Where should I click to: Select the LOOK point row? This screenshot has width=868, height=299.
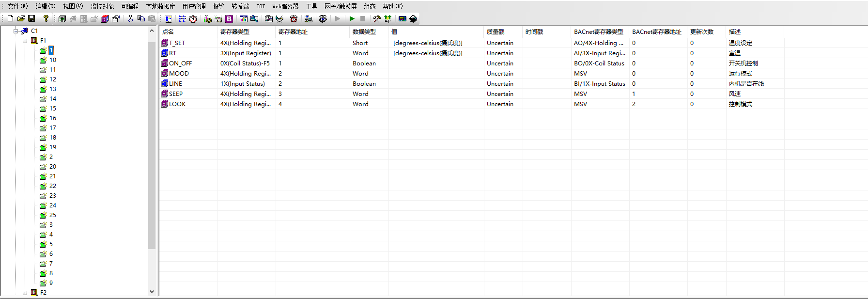click(472, 104)
